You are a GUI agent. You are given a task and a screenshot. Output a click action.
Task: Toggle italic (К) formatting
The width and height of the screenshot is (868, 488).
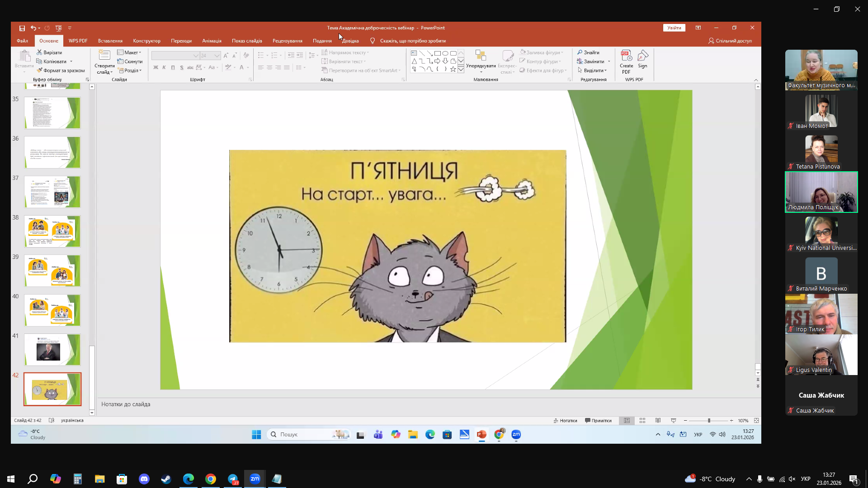pyautogui.click(x=164, y=68)
